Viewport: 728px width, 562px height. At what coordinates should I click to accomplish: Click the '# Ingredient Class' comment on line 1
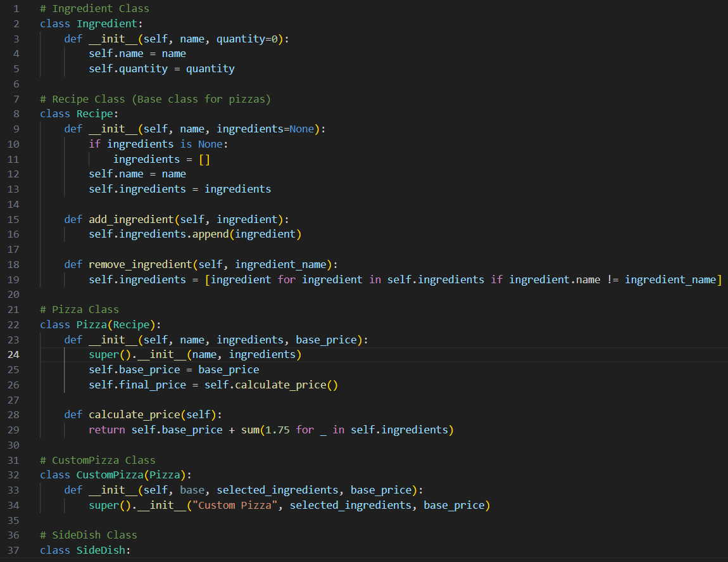[95, 8]
